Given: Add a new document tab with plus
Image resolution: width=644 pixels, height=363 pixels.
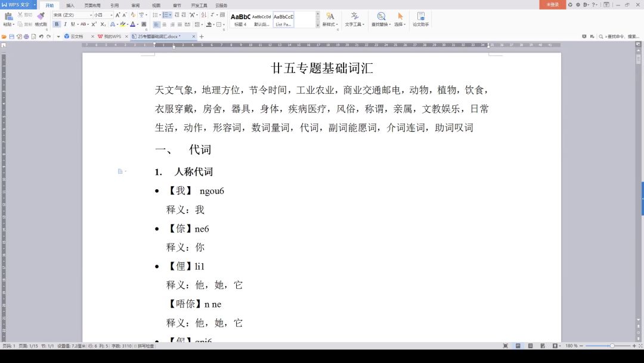Looking at the screenshot, I should [x=202, y=36].
